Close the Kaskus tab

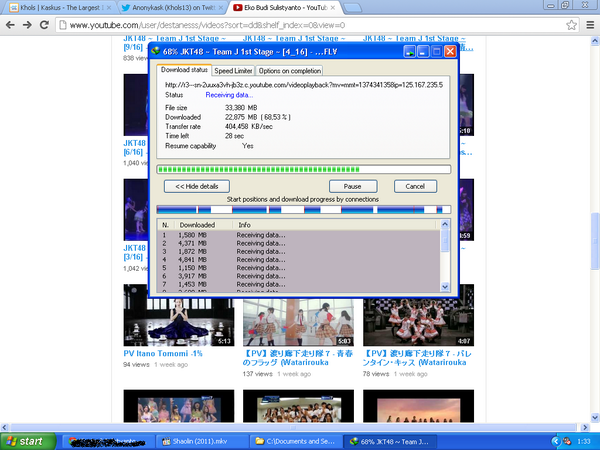pos(109,8)
